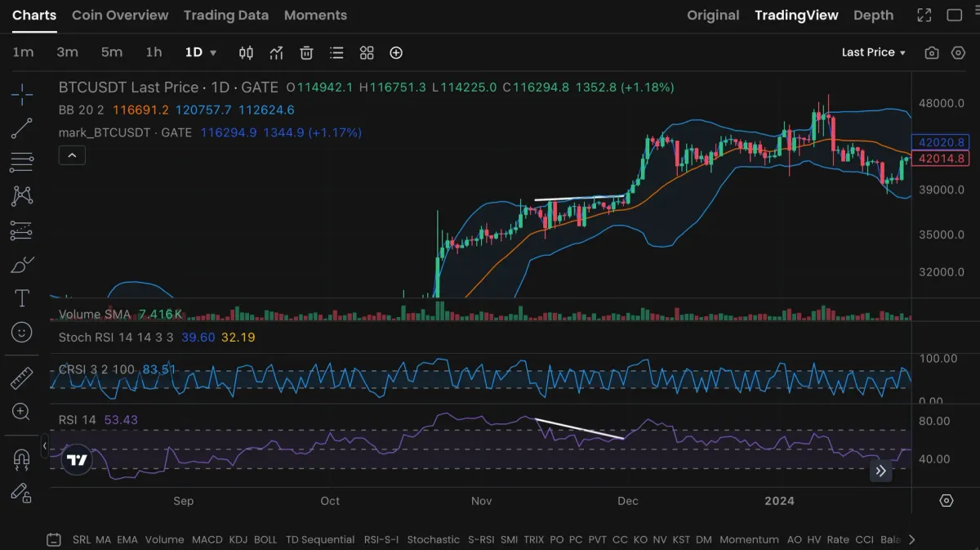Image resolution: width=980 pixels, height=550 pixels.
Task: Select the 3m timeframe
Action: [x=67, y=52]
